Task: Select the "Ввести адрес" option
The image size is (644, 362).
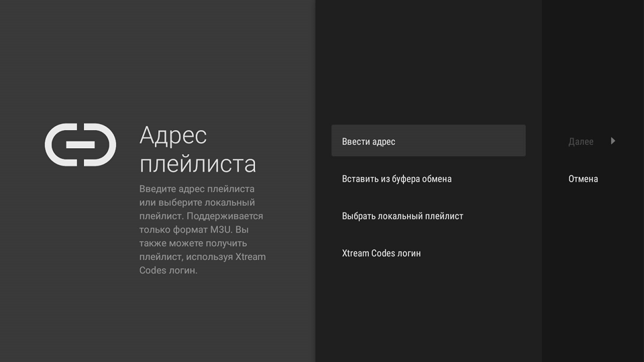Action: (428, 141)
